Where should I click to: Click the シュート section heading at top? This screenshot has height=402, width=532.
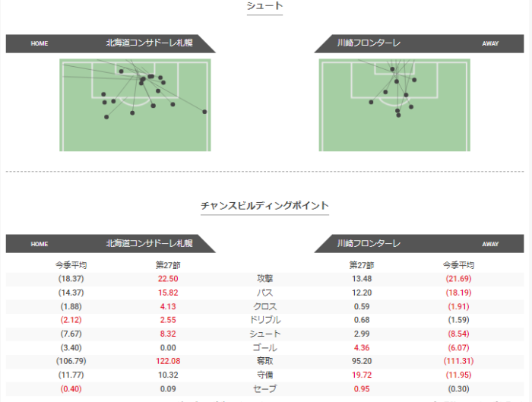click(x=264, y=6)
